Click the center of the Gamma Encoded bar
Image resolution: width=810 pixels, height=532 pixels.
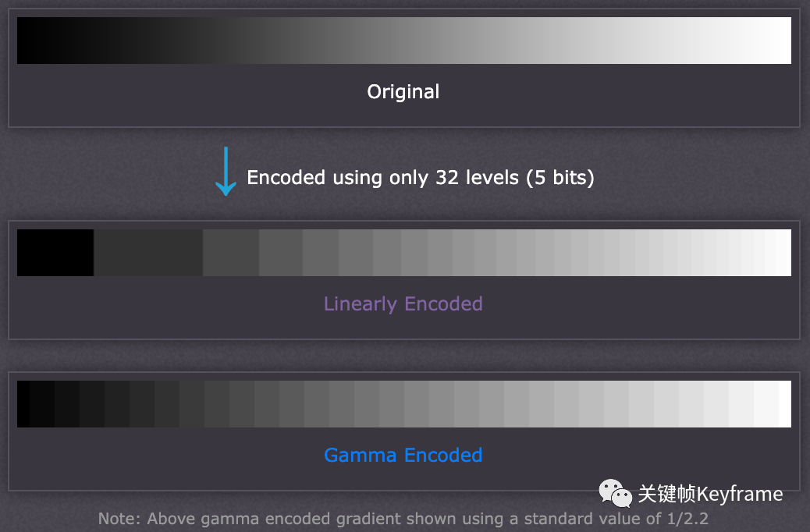[x=403, y=404]
